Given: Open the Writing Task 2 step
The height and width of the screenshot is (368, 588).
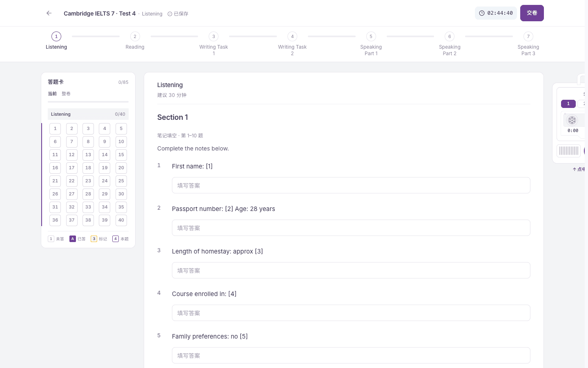Looking at the screenshot, I should (292, 44).
